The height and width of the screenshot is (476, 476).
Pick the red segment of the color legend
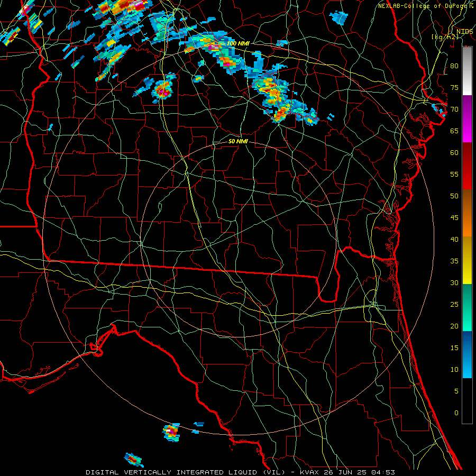[467, 166]
